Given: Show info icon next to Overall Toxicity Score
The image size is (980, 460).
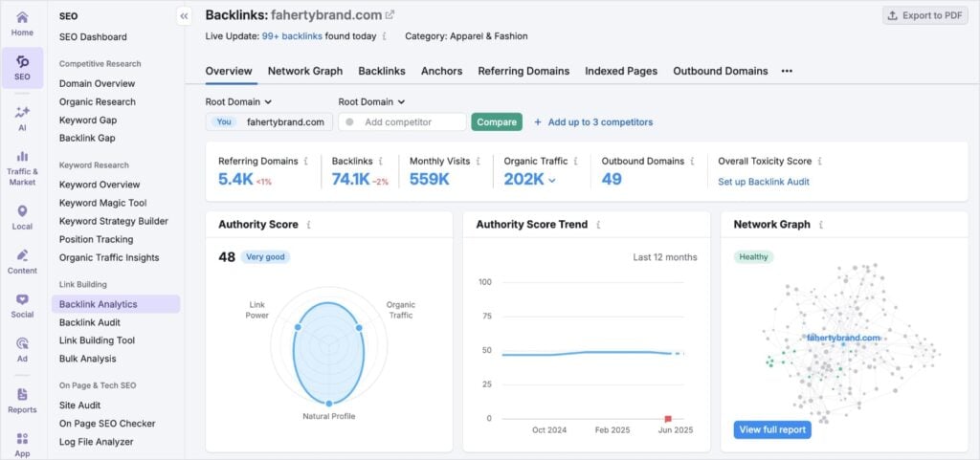Looking at the screenshot, I should click(x=819, y=161).
